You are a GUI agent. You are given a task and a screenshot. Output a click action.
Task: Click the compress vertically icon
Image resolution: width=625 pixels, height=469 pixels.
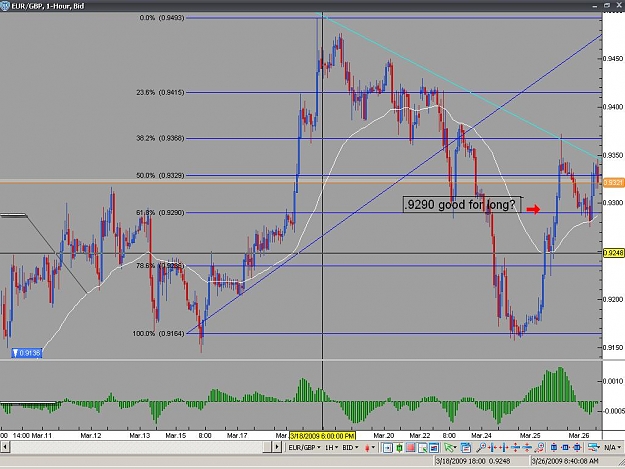click(x=527, y=448)
